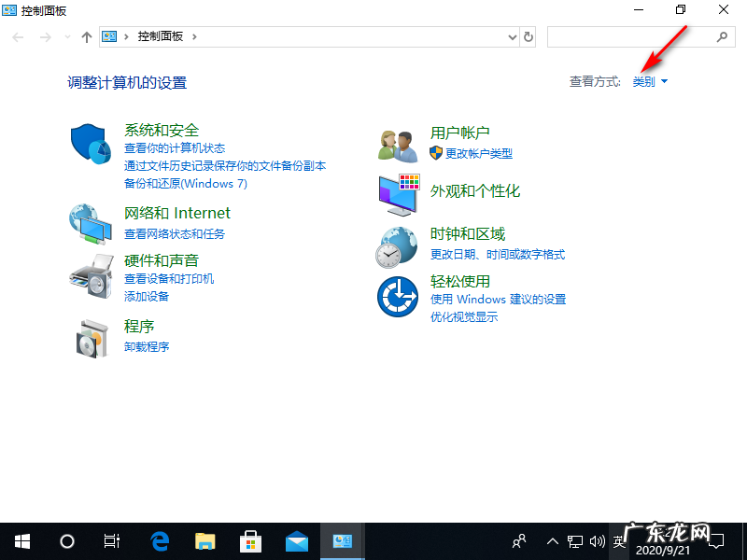Click the 时钟和区域 clock icon
The width and height of the screenshot is (747, 560).
tap(397, 246)
